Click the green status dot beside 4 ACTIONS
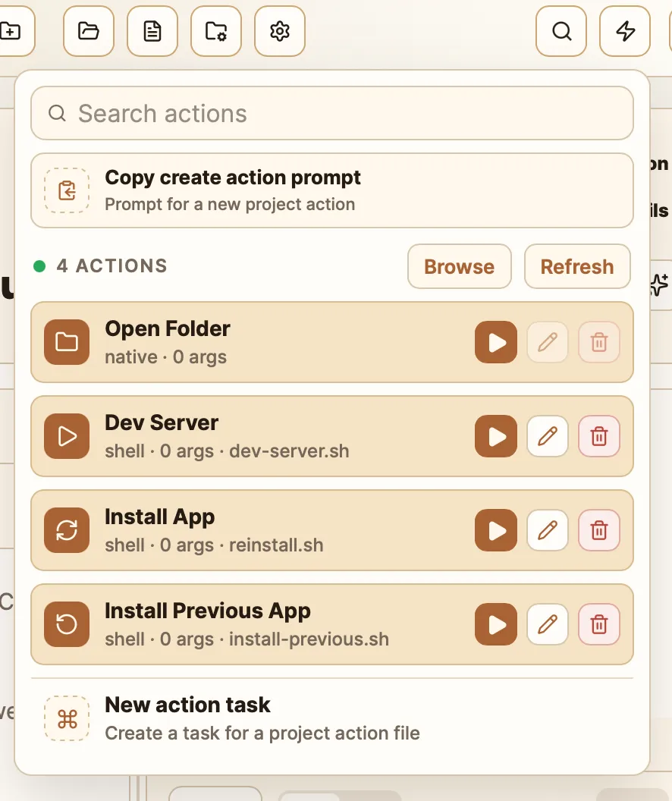This screenshot has width=672, height=801. click(39, 266)
